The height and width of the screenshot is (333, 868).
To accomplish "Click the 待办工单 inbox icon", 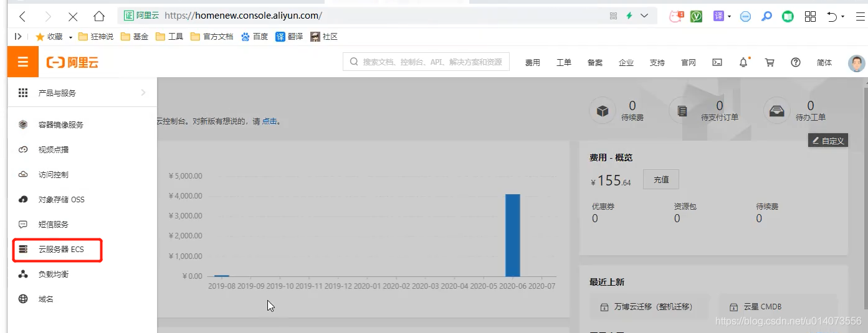I will (x=776, y=111).
